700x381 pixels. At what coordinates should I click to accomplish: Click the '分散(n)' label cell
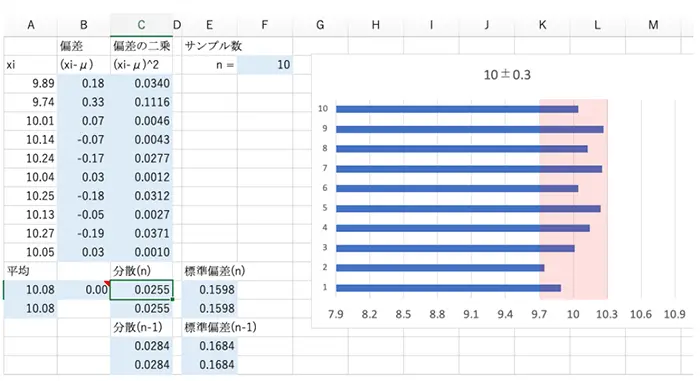(x=141, y=271)
